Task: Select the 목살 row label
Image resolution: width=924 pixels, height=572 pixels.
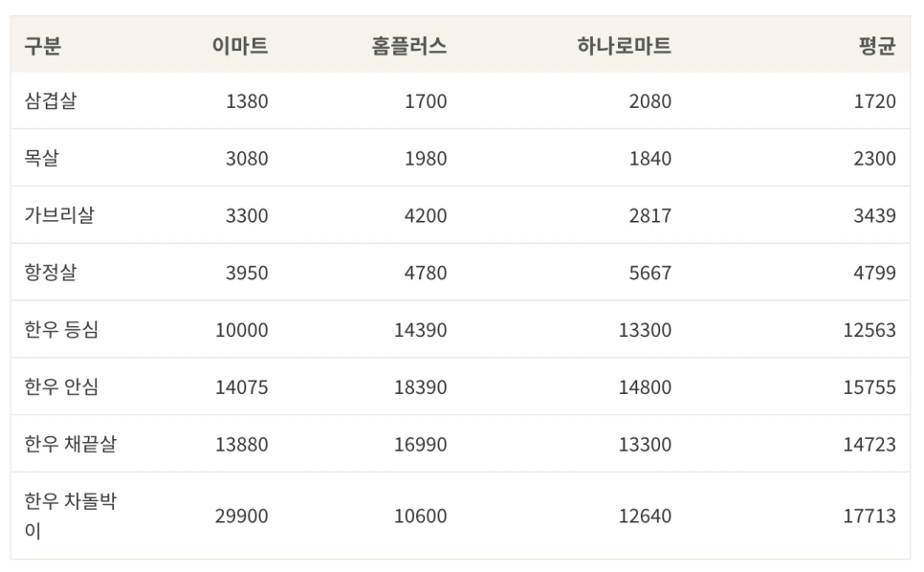Action: (x=41, y=158)
